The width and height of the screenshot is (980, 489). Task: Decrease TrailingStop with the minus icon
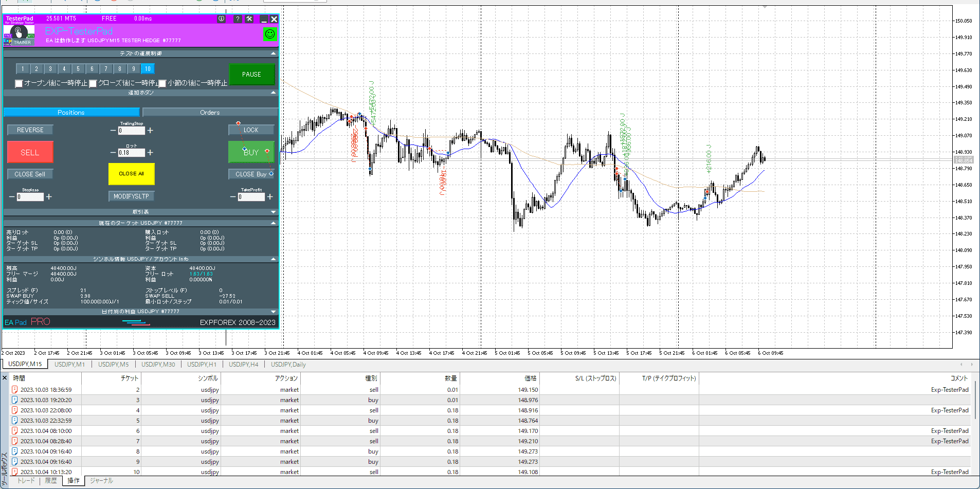pyautogui.click(x=113, y=131)
